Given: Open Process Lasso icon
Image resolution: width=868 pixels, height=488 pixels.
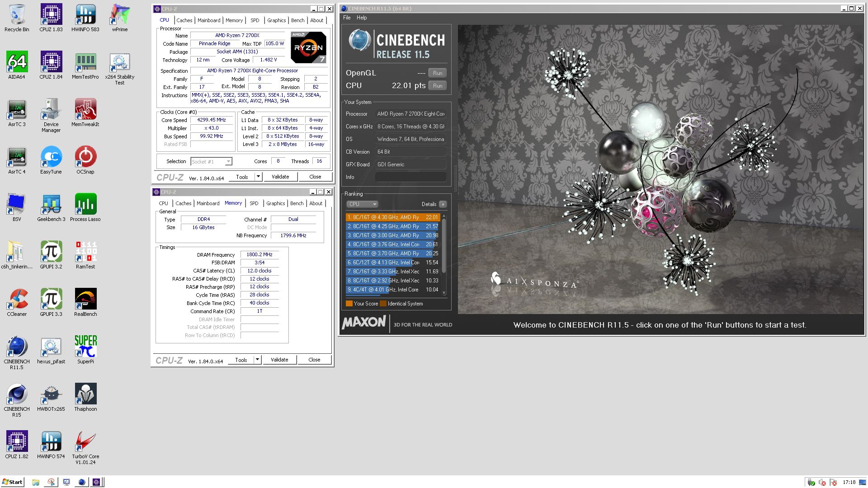Looking at the screenshot, I should point(85,208).
